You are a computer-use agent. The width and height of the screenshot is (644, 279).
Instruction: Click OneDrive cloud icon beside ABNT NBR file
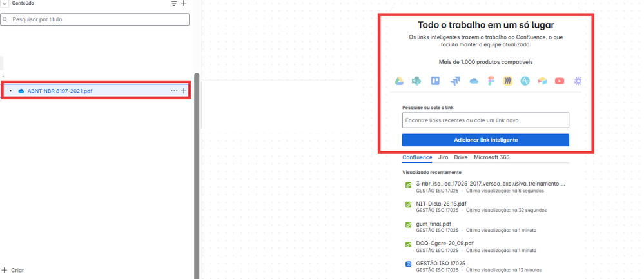21,91
